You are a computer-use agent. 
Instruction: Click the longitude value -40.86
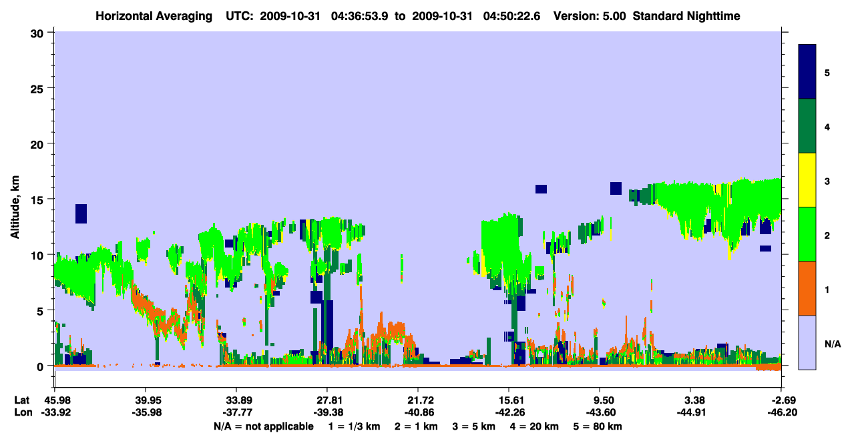[418, 412]
